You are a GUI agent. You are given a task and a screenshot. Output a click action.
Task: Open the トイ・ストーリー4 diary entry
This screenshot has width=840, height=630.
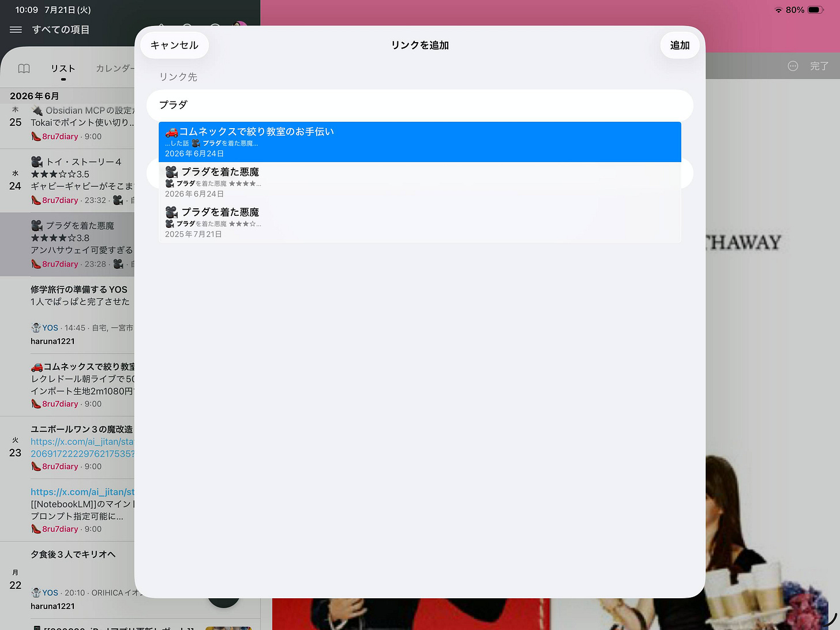point(82,181)
